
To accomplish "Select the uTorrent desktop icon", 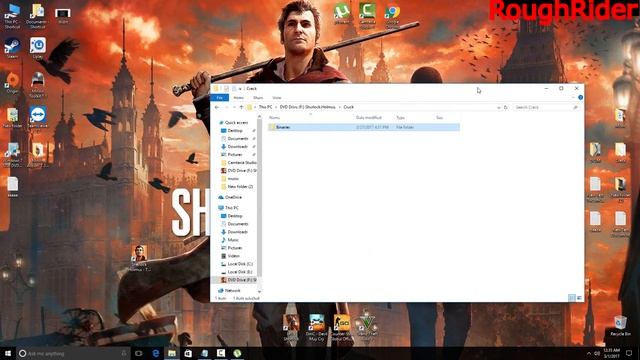I will (342, 14).
